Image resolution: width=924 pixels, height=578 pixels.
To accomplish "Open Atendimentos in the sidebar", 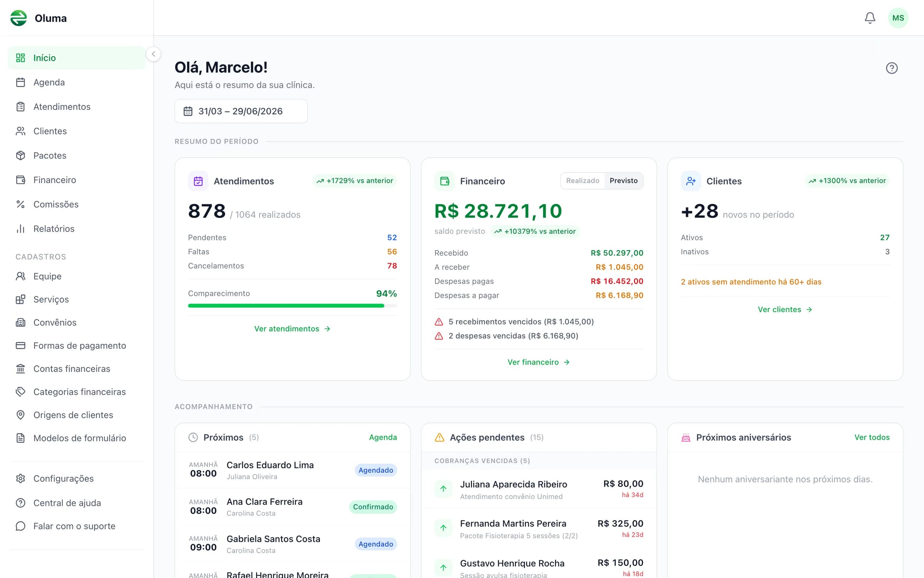I will (x=77, y=107).
